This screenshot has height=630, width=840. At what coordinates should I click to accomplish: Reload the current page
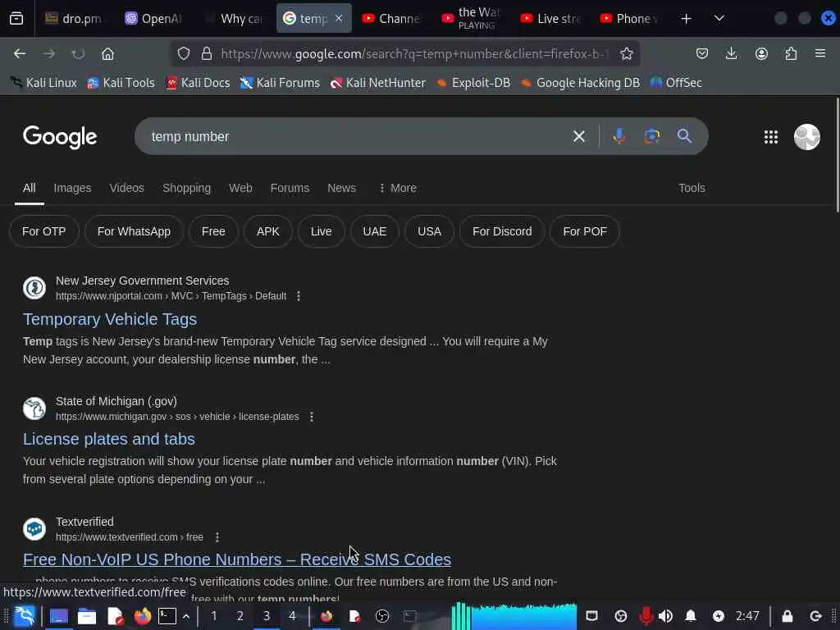78,53
